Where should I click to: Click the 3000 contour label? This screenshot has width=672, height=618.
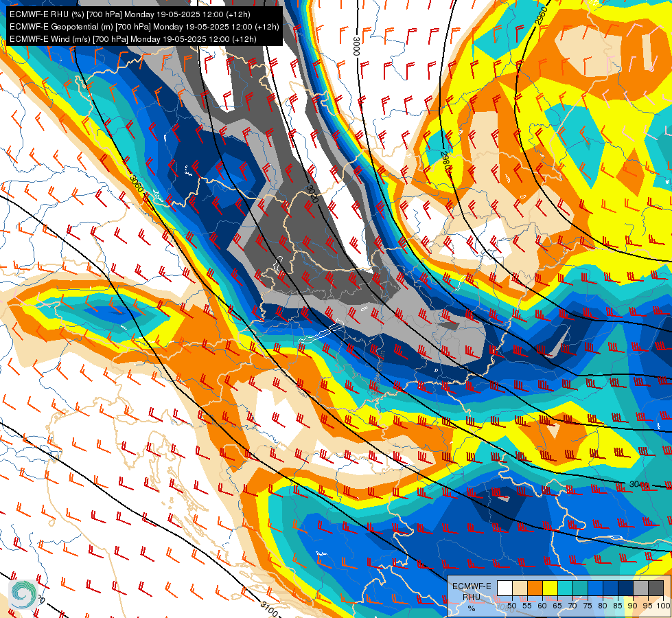pos(356,46)
